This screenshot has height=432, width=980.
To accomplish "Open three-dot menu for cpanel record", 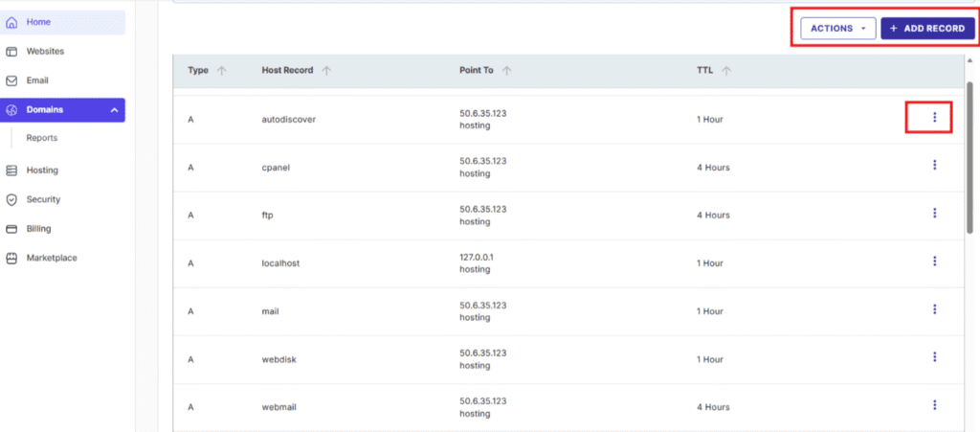I will [x=934, y=165].
